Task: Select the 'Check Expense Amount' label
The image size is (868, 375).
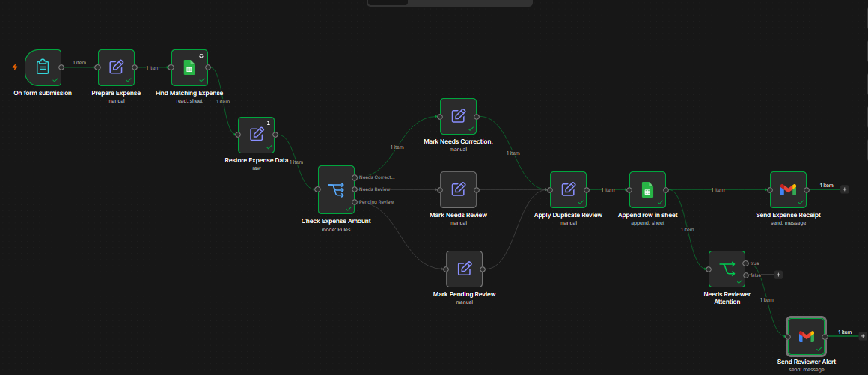Action: coord(336,221)
